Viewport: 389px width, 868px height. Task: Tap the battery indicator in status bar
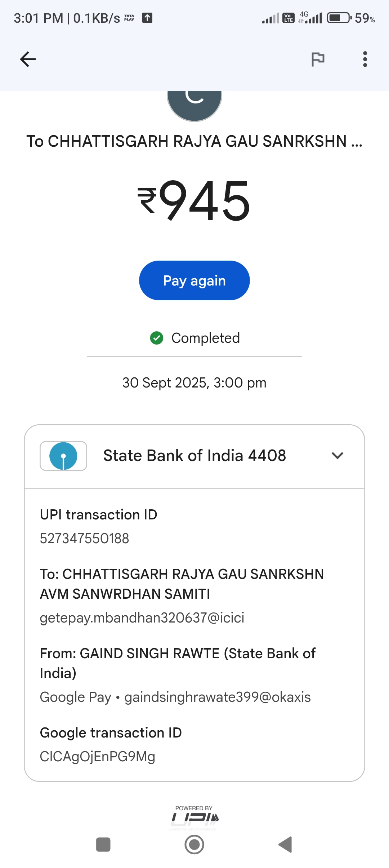pos(339,18)
